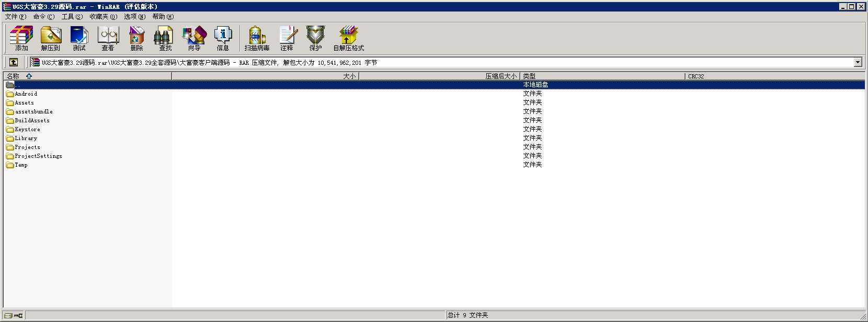Select the ProjectSettings folder
Image resolution: width=868 pixels, height=322 pixels.
38,156
